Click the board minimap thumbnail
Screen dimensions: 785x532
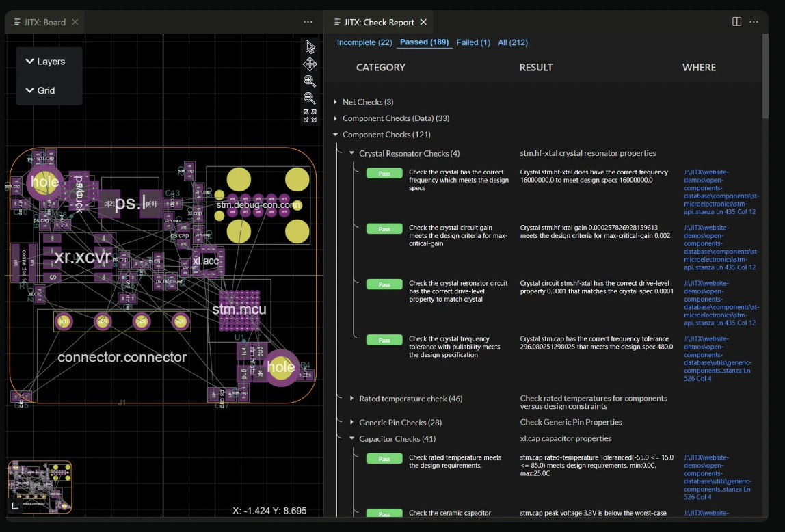click(41, 486)
